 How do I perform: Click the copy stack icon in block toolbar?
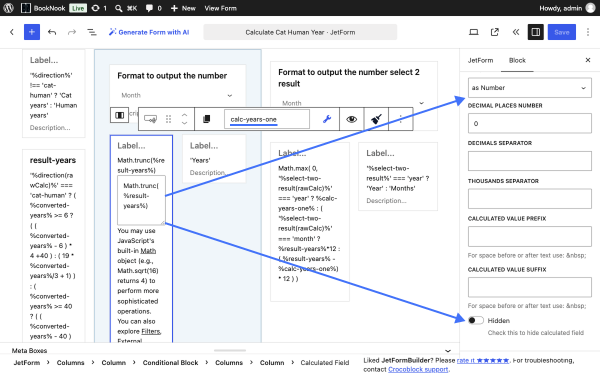[207, 119]
